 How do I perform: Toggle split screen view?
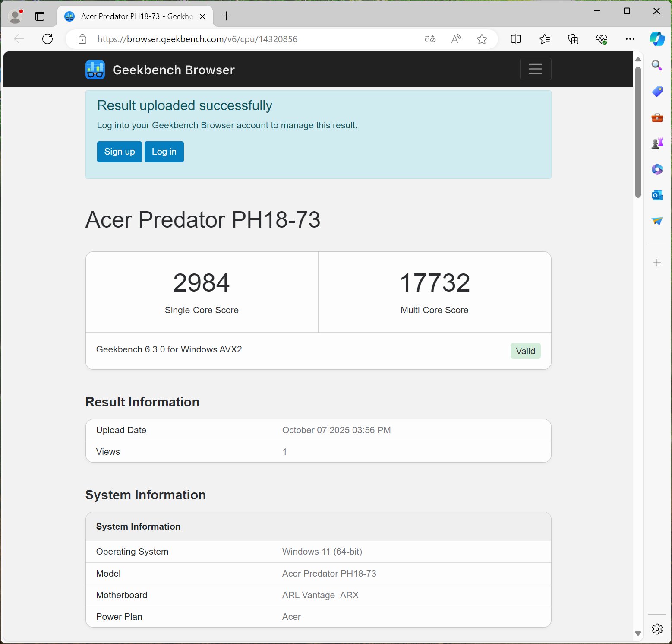coord(516,39)
